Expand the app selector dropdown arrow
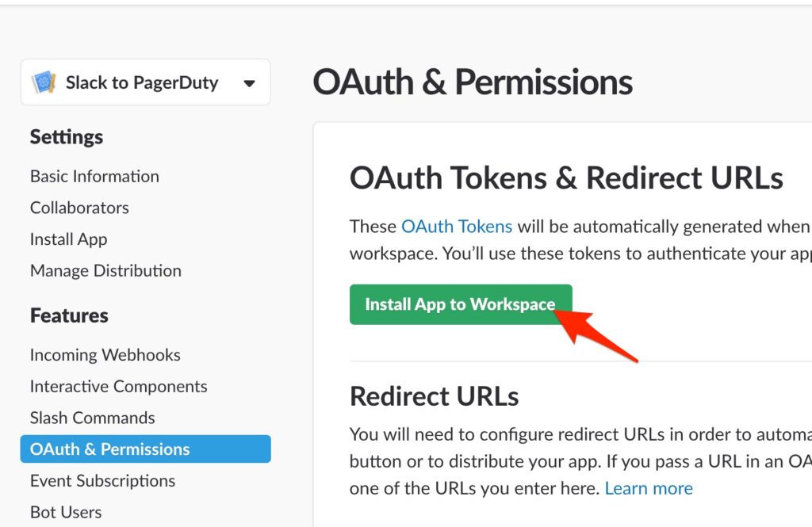This screenshot has width=812, height=527. pyautogui.click(x=249, y=83)
